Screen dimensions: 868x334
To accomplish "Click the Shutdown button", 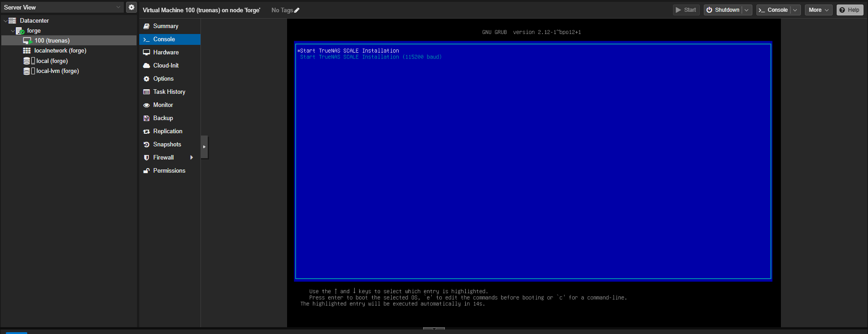I will [723, 10].
